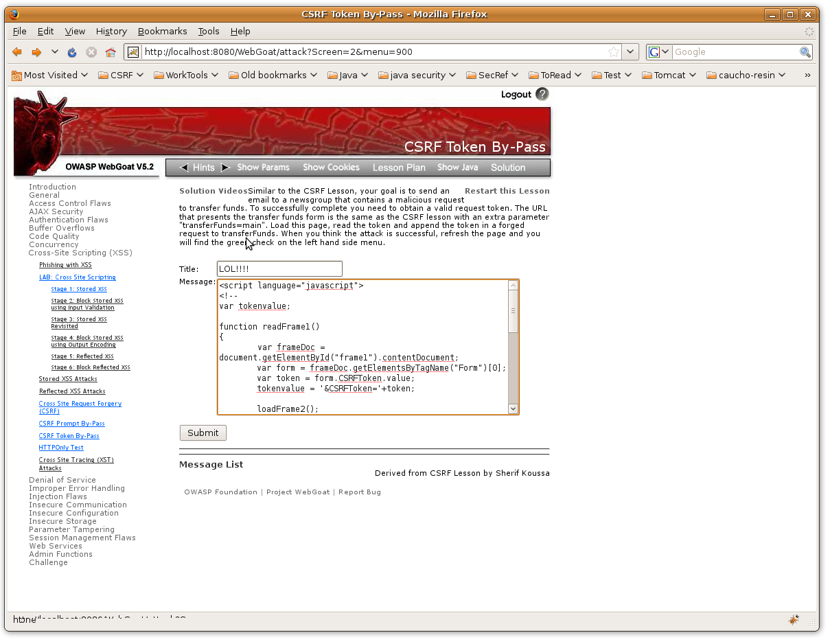This screenshot has height=644, width=830.
Task: Go to home page via house icon
Action: coord(111,52)
